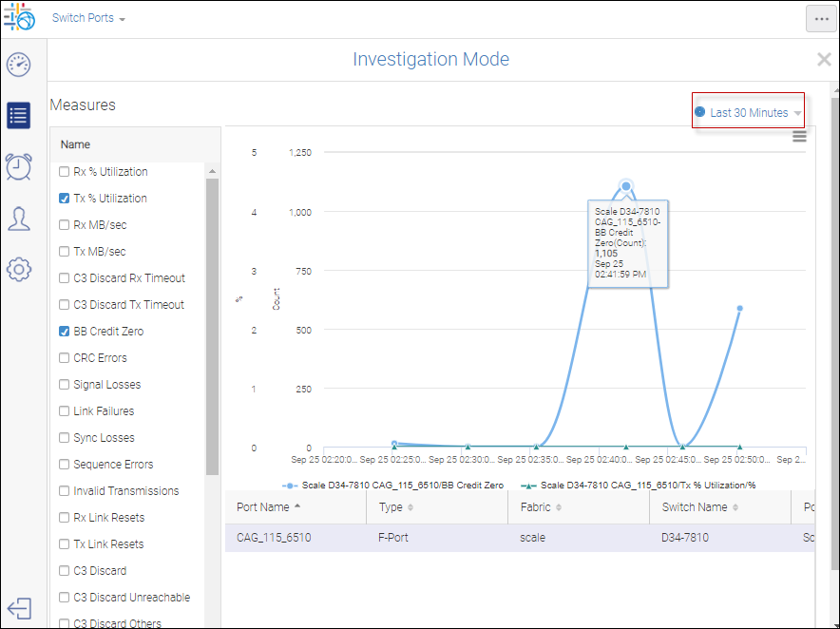The image size is (840, 629).
Task: Enable the C3 Discard Rx Timeout checkbox
Action: pyautogui.click(x=65, y=278)
